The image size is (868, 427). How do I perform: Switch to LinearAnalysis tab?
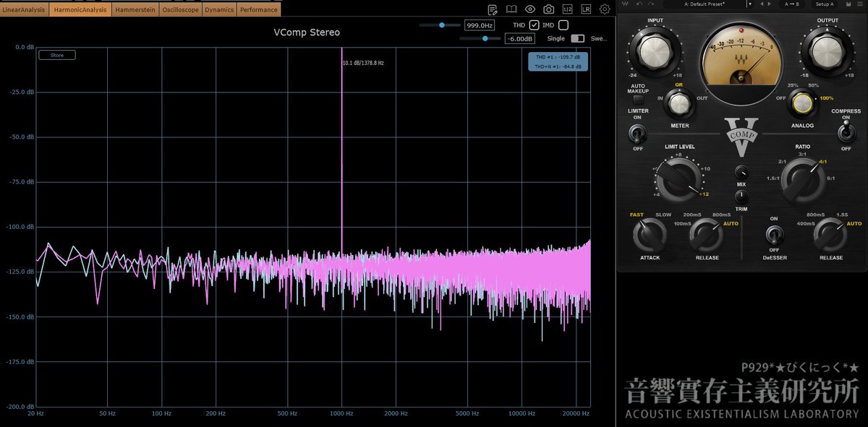tap(25, 10)
